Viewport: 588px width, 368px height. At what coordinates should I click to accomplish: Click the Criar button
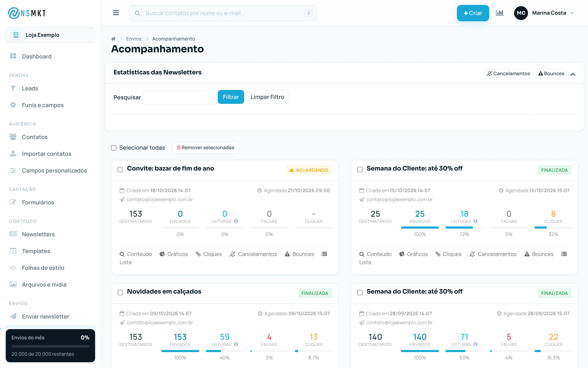pyautogui.click(x=473, y=13)
